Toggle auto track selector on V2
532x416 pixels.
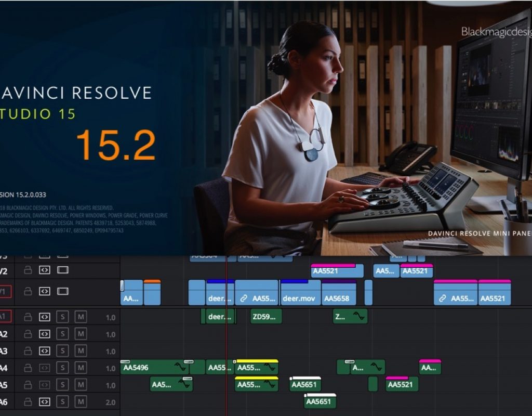pos(45,270)
